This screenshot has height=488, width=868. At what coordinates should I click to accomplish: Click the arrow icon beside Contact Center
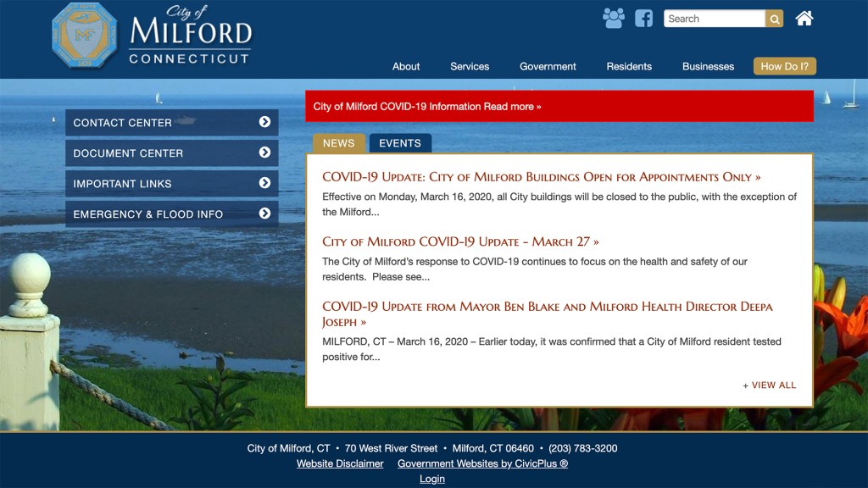click(264, 122)
